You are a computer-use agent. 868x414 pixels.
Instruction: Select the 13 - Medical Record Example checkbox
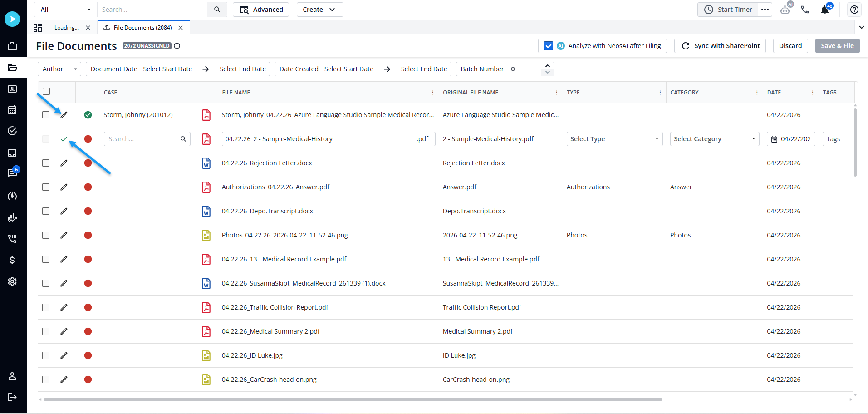(x=46, y=259)
